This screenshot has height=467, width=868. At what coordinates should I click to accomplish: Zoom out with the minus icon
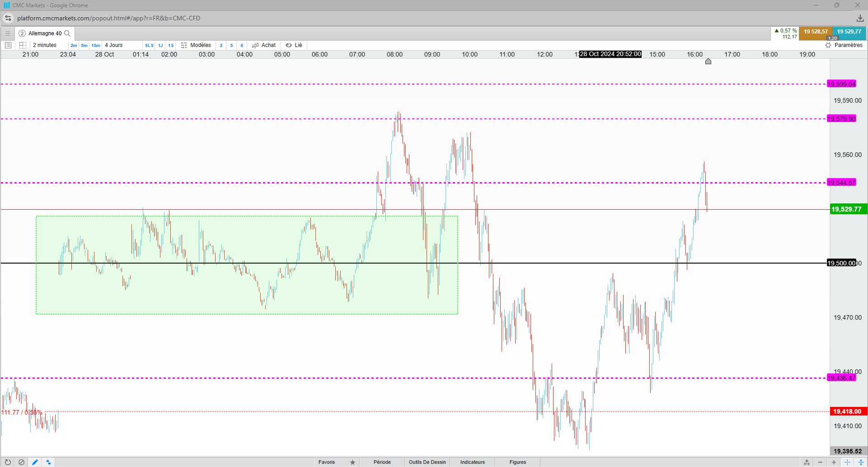pos(820,462)
